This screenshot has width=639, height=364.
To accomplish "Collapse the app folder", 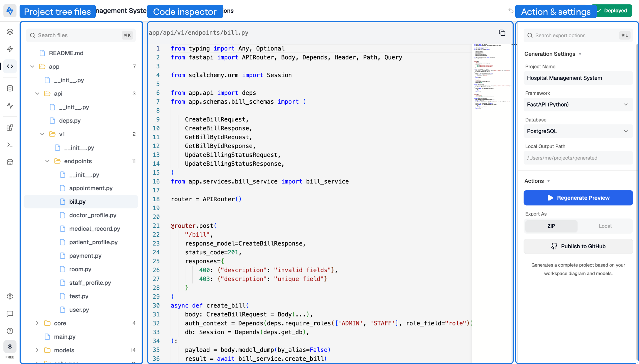I will 32,67.
